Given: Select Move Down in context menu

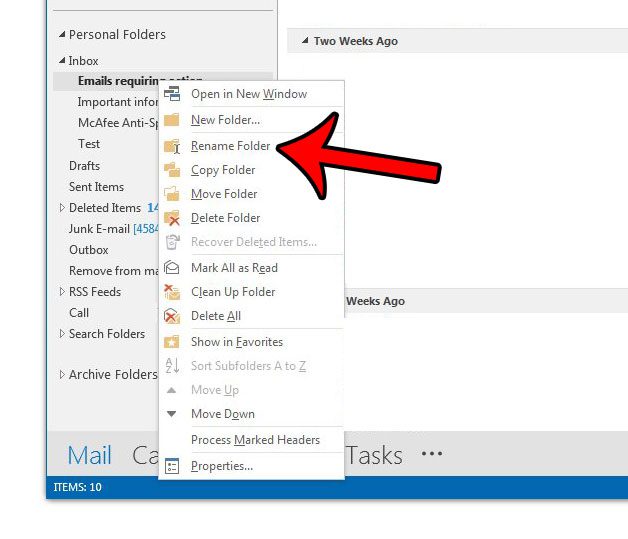Looking at the screenshot, I should tap(222, 414).
